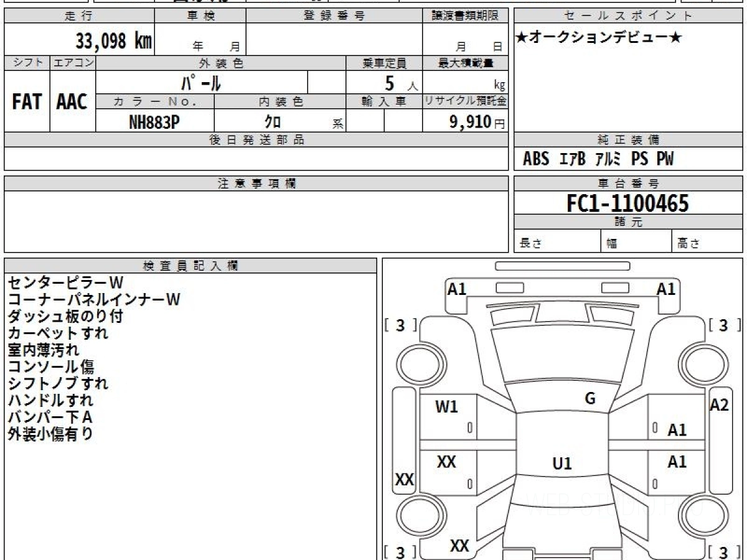Click the 幅 dimension label
Viewport: 747px width, 560px height.
(x=611, y=243)
